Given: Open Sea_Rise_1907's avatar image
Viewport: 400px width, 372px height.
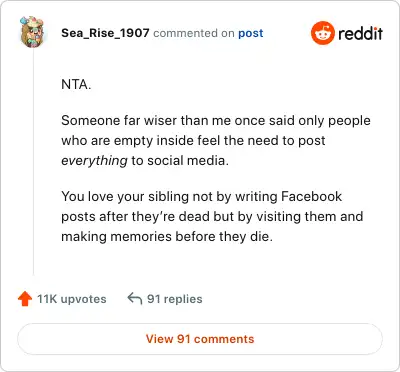Looking at the screenshot, I should pyautogui.click(x=32, y=32).
